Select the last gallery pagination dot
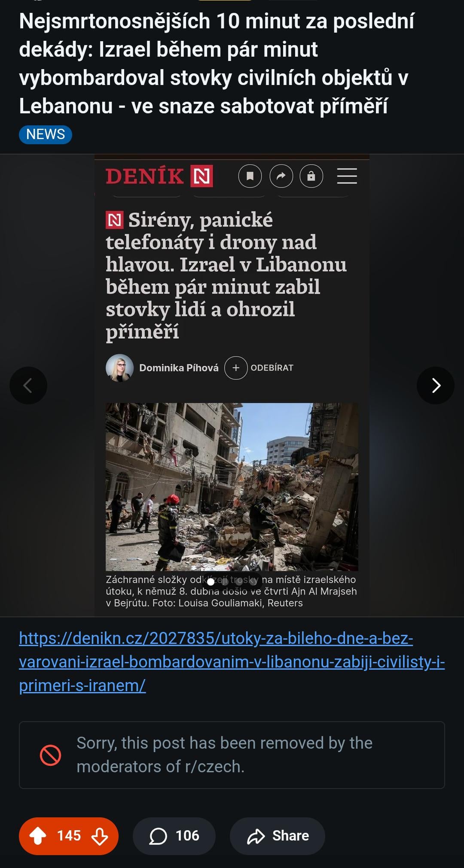 [253, 582]
